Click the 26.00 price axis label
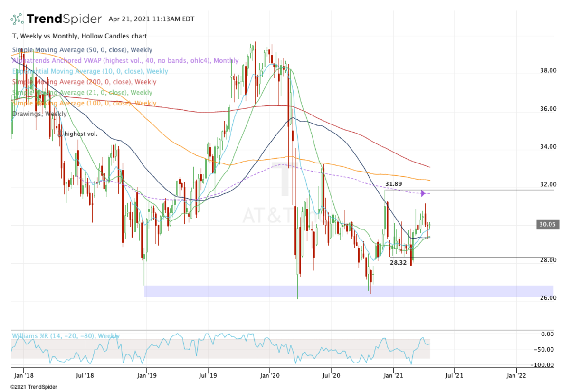Screen dimensions: 570x392 tap(548, 298)
